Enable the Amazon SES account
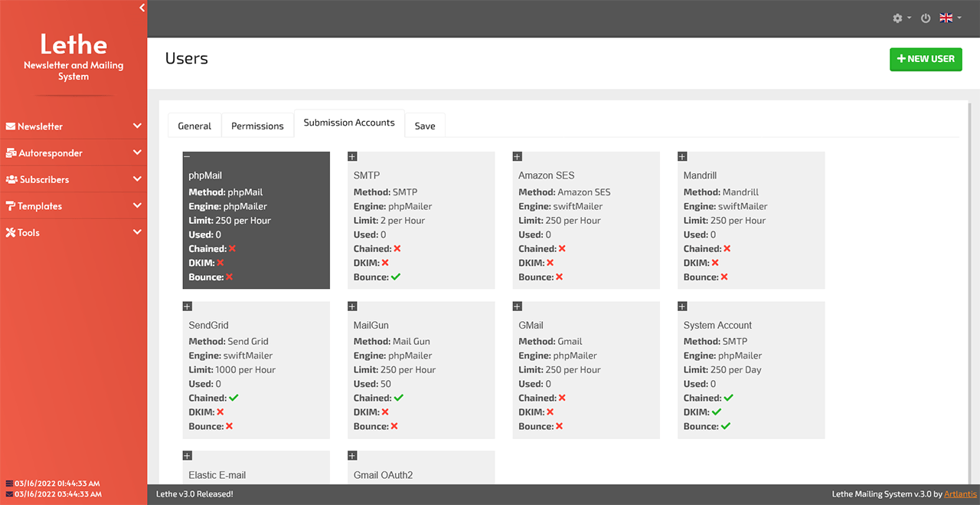 point(517,157)
